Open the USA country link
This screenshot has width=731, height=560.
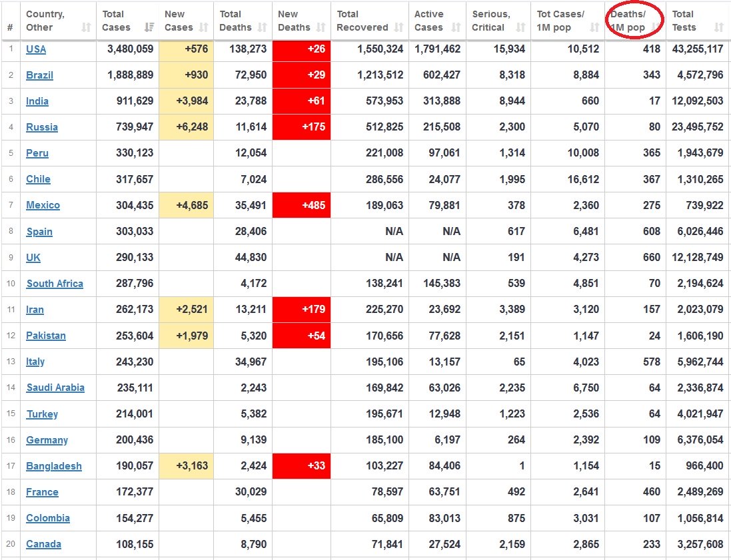pyautogui.click(x=36, y=49)
